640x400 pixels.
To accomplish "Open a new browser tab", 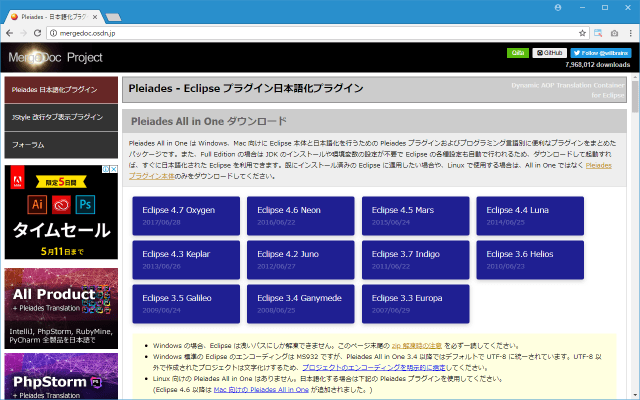I will pos(113,17).
